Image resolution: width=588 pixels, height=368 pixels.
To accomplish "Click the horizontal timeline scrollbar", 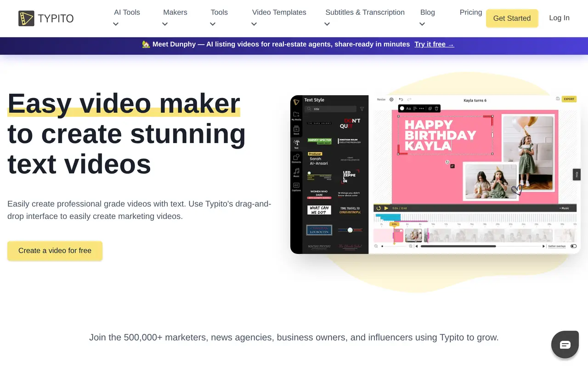I will pos(458,246).
